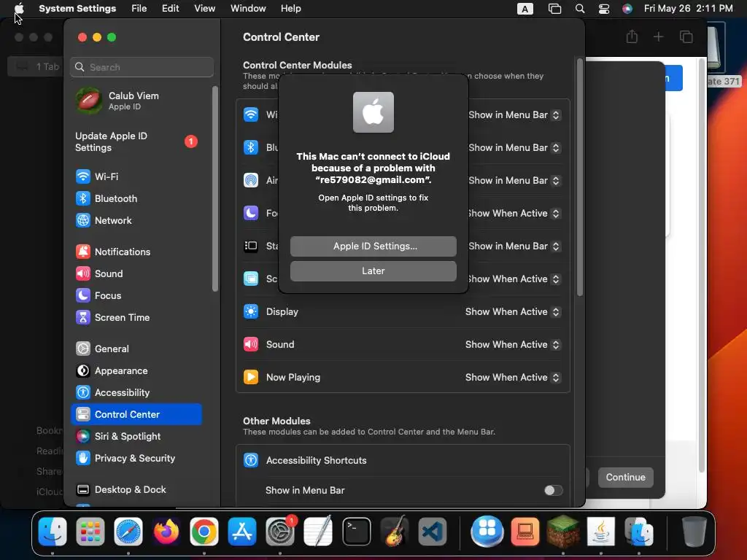Viewport: 747px width, 560px height.
Task: Launch Firefox from the Dock
Action: coord(166,532)
